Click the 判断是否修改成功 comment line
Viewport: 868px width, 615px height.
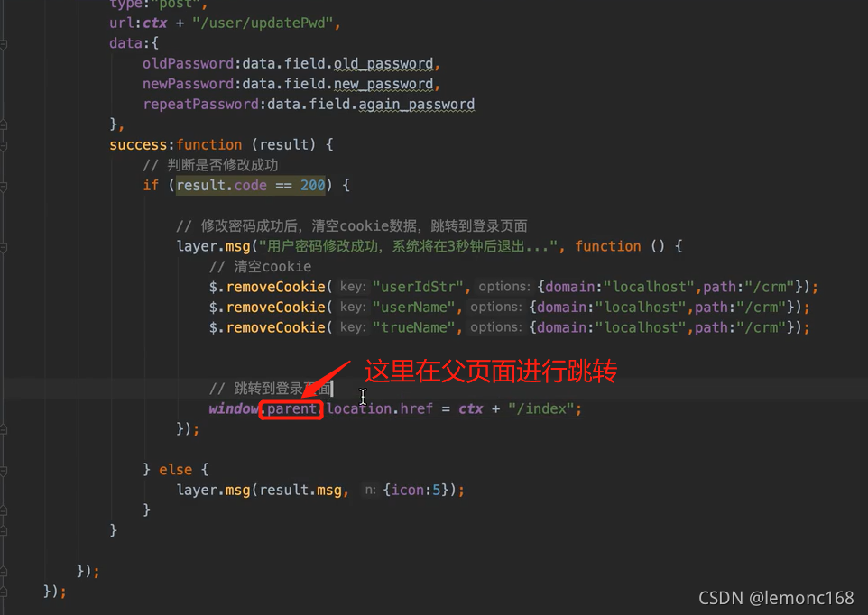pyautogui.click(x=210, y=165)
